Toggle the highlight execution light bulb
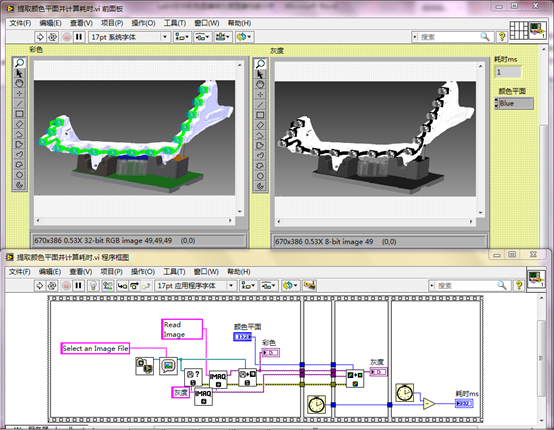 pyautogui.click(x=93, y=285)
